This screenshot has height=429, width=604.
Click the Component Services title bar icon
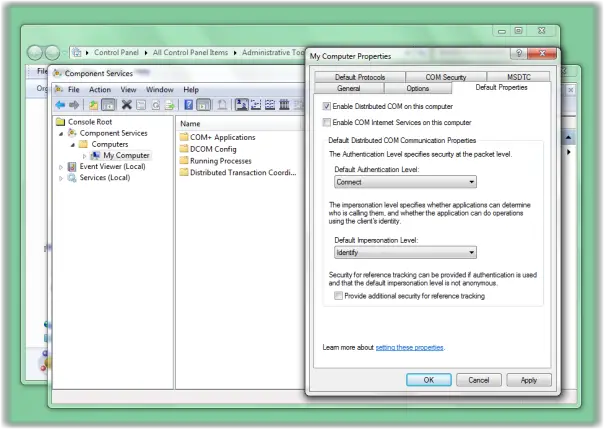[57, 73]
